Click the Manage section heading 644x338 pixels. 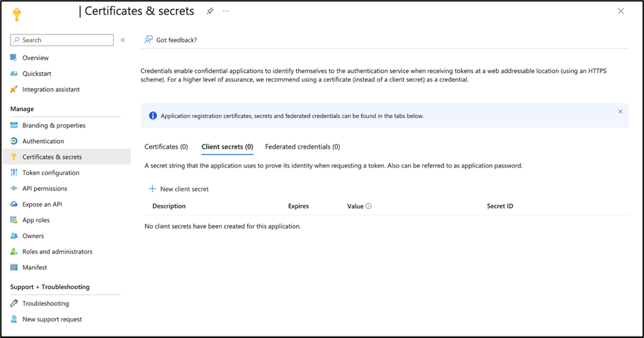click(x=22, y=109)
